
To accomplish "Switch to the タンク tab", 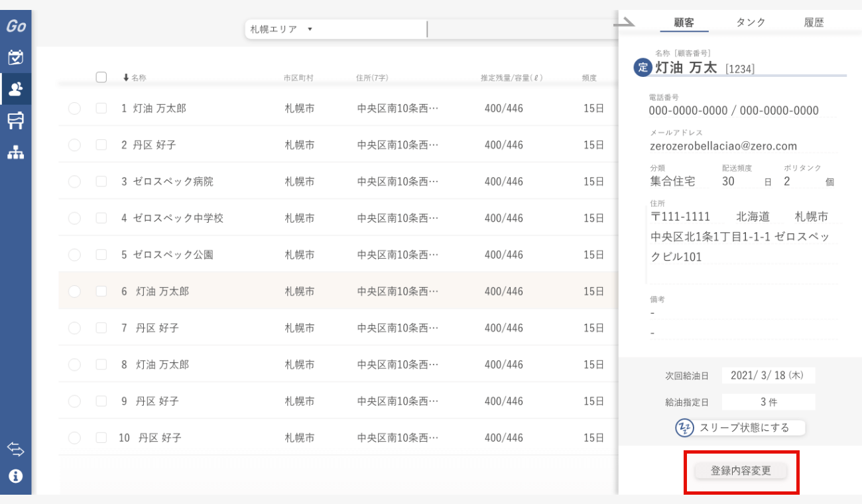I will (751, 23).
